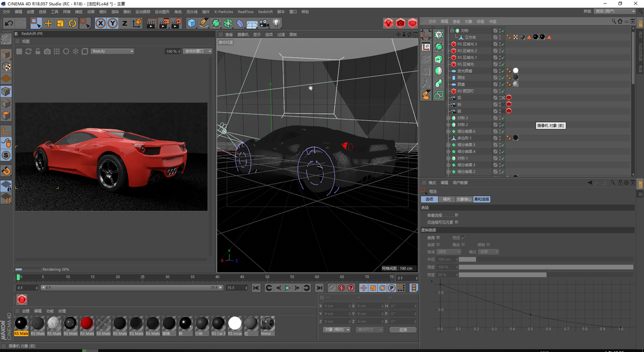Screen dimensions: 644x352
Task: Click the 应用 apply button
Action: [403, 330]
